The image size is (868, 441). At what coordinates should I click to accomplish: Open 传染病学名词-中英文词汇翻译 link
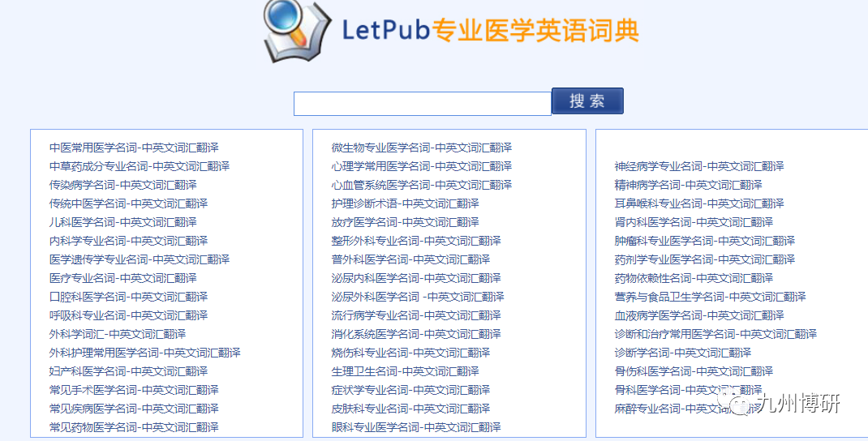tap(122, 185)
